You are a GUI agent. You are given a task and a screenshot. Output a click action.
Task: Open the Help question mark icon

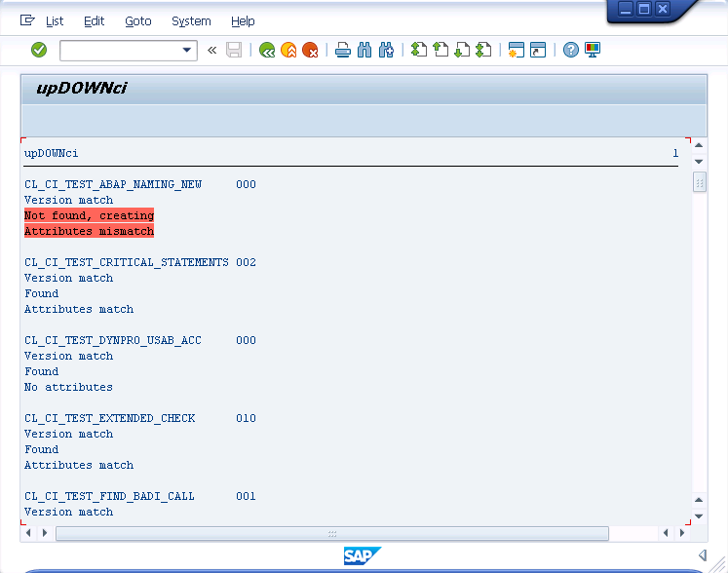point(571,50)
